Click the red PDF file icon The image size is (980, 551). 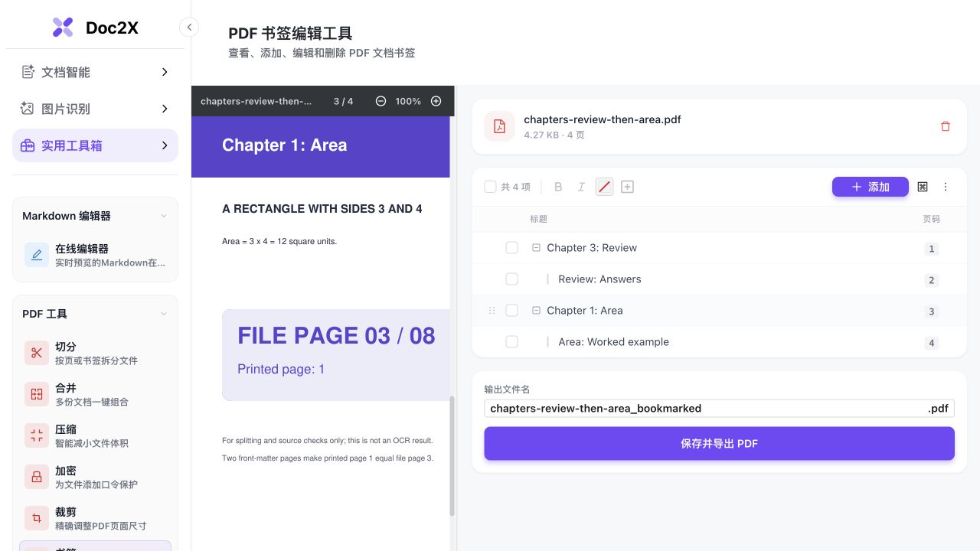click(499, 126)
